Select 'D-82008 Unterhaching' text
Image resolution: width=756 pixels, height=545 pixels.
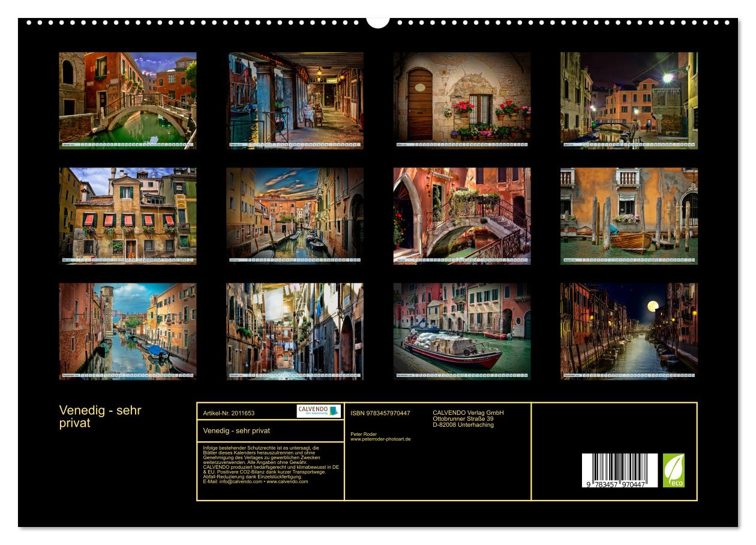click(x=463, y=425)
